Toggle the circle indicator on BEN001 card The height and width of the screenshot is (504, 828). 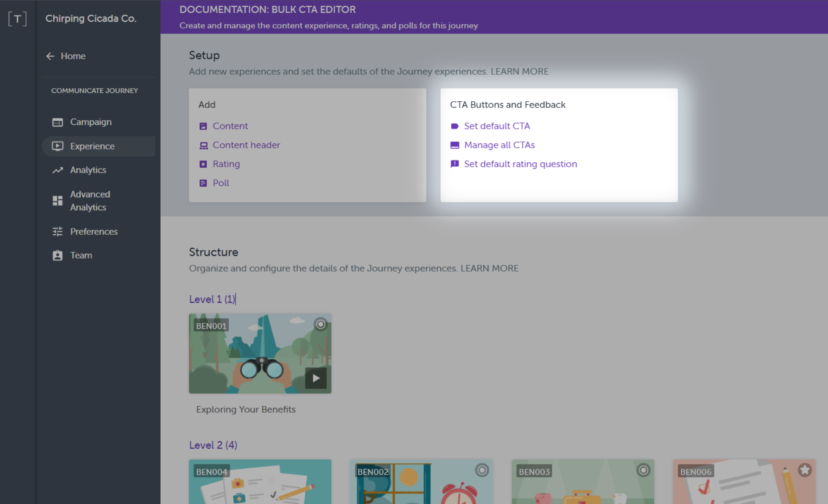(x=320, y=325)
